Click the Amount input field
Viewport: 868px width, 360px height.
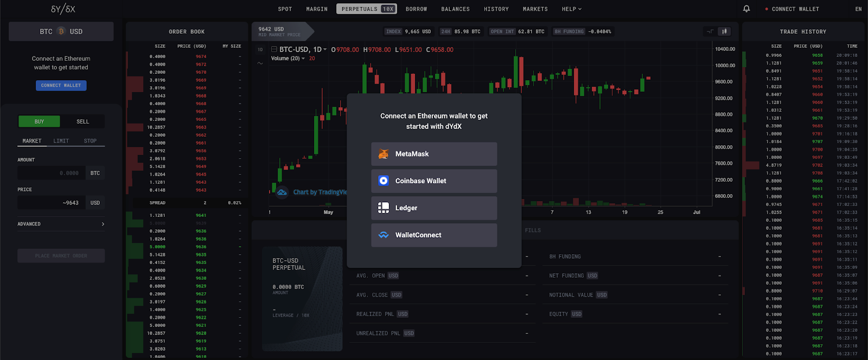pyautogui.click(x=52, y=173)
